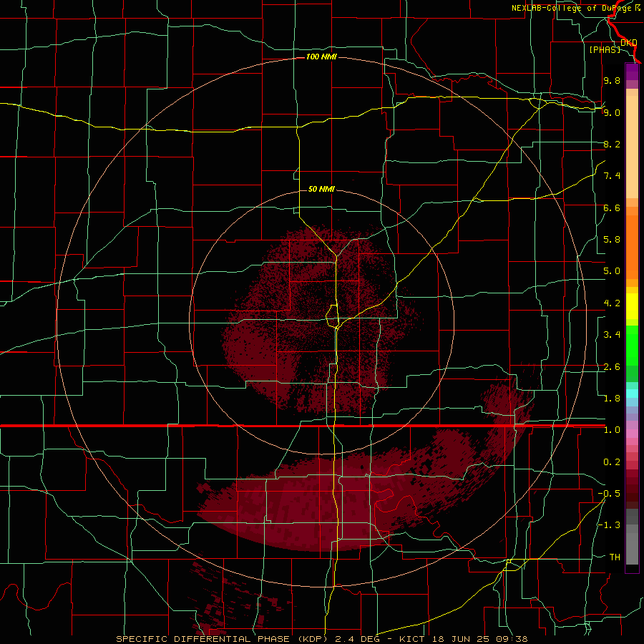Select the 0.2 legend value
644x644 pixels.
tap(612, 462)
